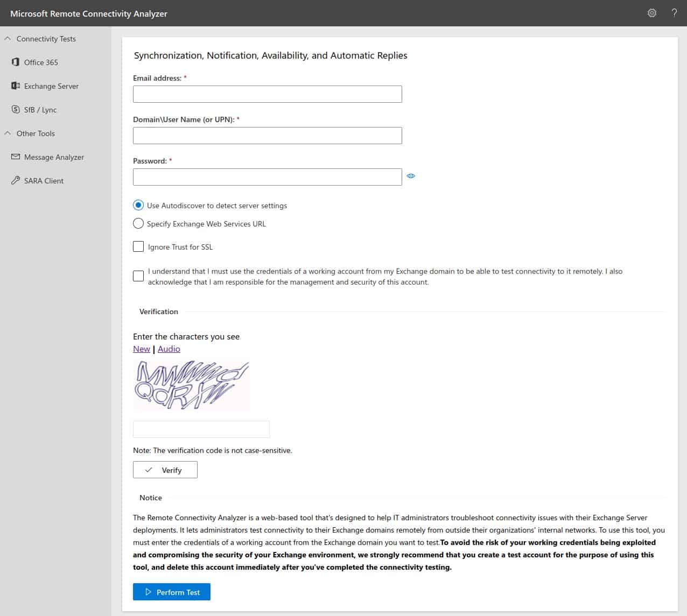Collapse the Connectivity Tests section
The image size is (687, 616).
[x=8, y=38]
